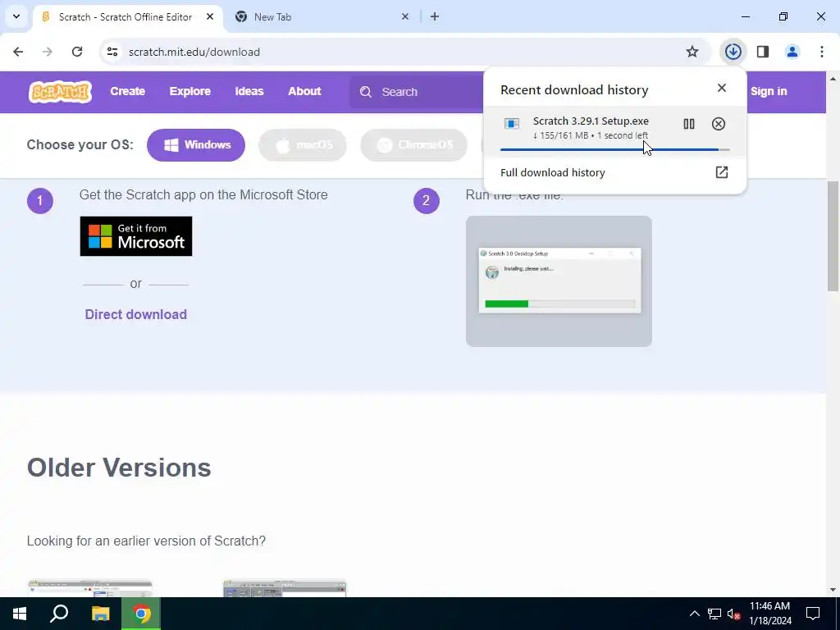The image size is (840, 630).
Task: Bookmark this page with the star
Action: point(692,52)
